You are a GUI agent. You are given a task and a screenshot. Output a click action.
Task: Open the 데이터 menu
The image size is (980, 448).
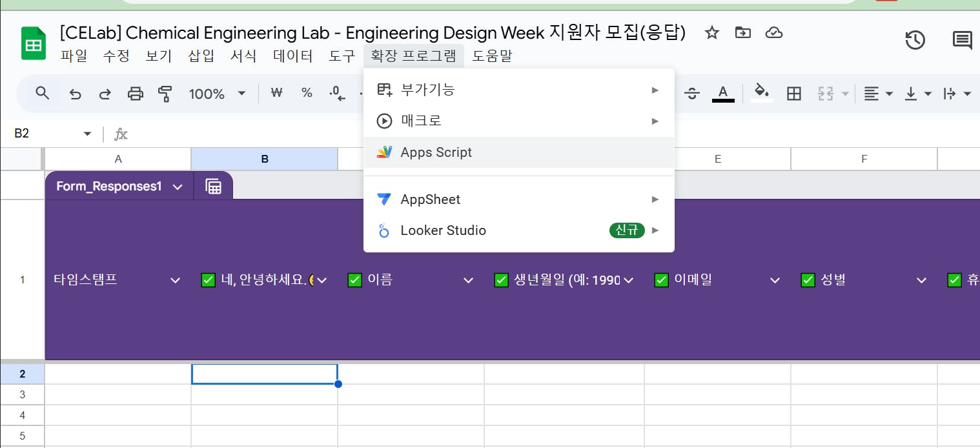click(293, 56)
